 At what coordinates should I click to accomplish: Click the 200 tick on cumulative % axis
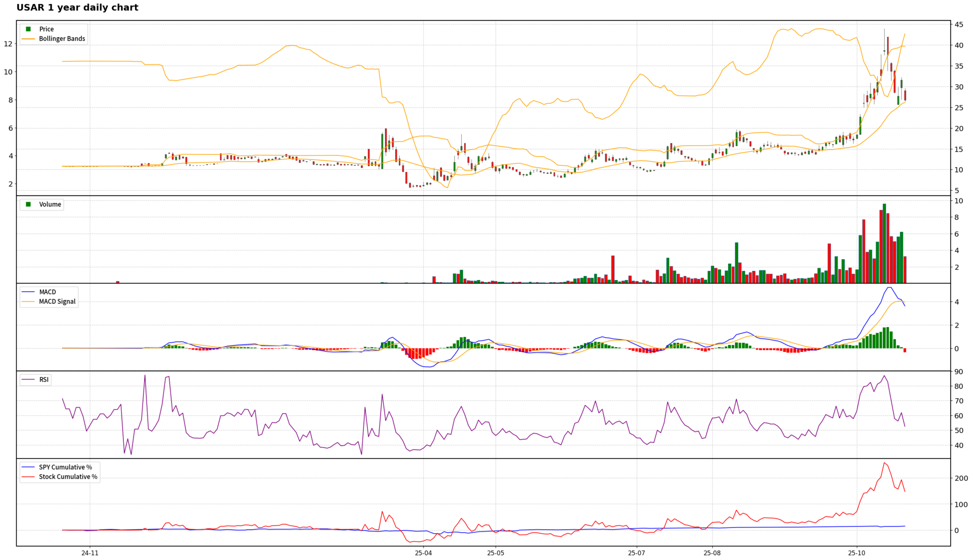point(961,478)
